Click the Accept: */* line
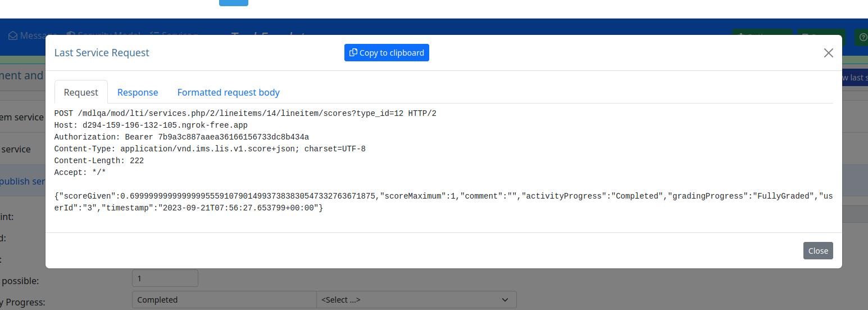The image size is (868, 310). 80,173
